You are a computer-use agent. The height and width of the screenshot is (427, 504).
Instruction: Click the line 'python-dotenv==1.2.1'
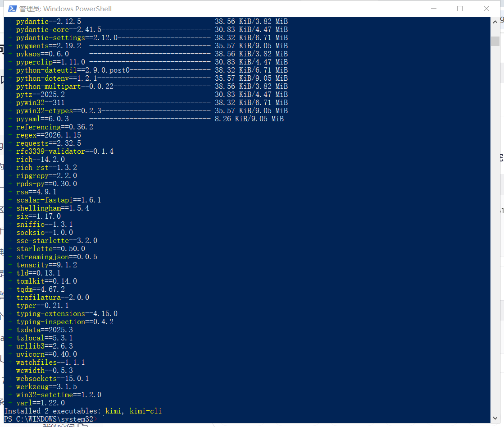[57, 78]
